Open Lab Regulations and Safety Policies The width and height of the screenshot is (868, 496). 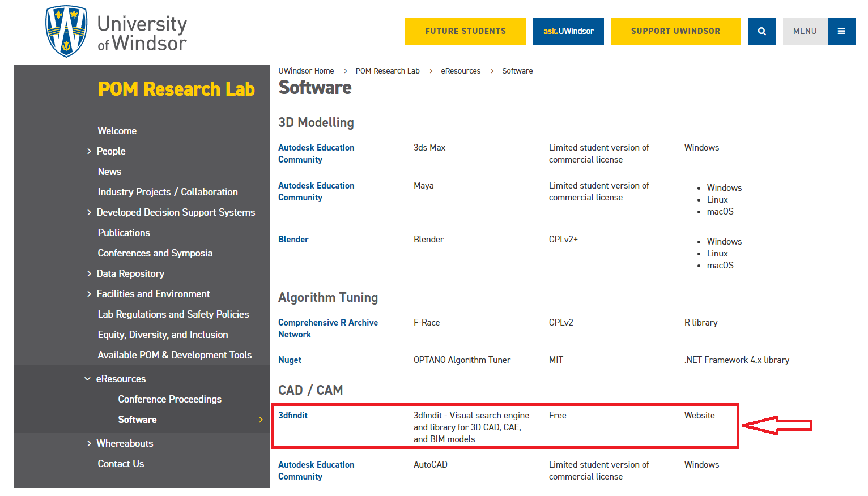173,314
